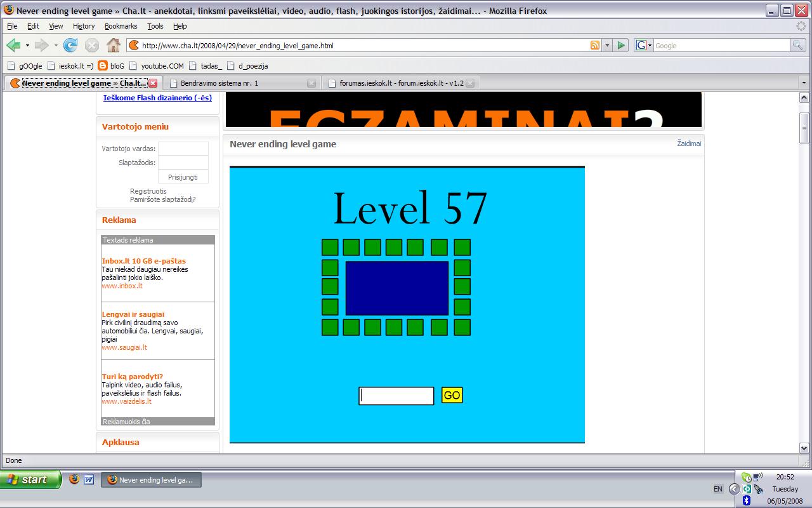Screen dimensions: 812x508
Task: Open the Windows start menu
Action: (x=31, y=479)
